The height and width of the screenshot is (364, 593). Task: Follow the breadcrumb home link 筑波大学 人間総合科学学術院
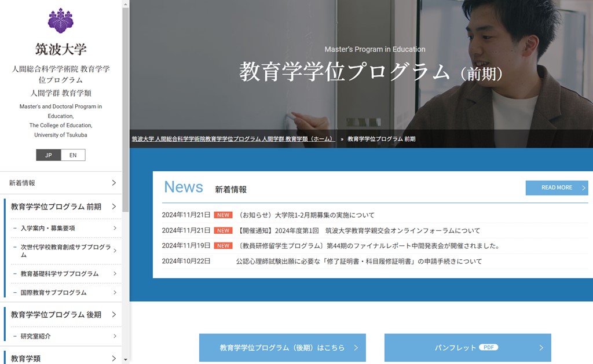tap(233, 139)
